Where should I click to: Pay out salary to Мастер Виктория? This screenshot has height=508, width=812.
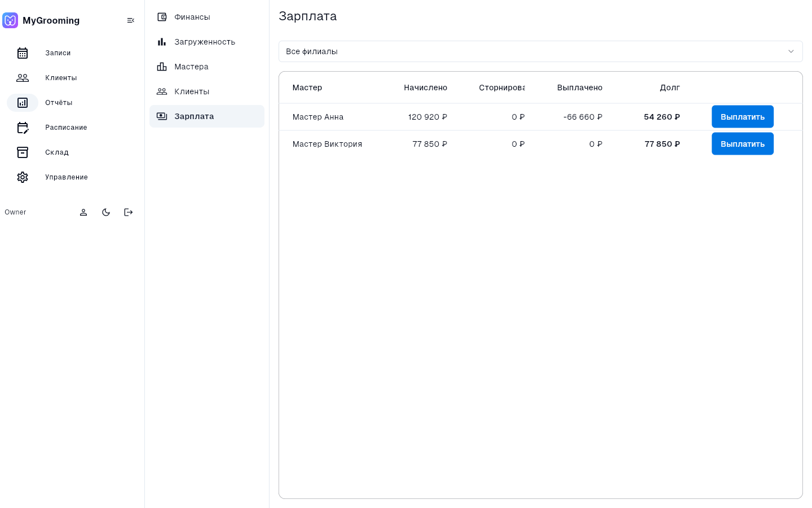pos(743,144)
